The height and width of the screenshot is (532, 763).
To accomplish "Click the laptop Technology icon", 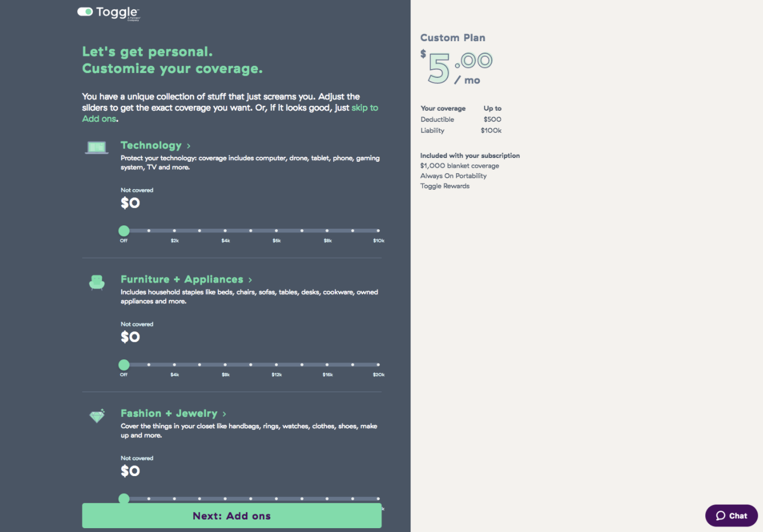I will click(97, 148).
